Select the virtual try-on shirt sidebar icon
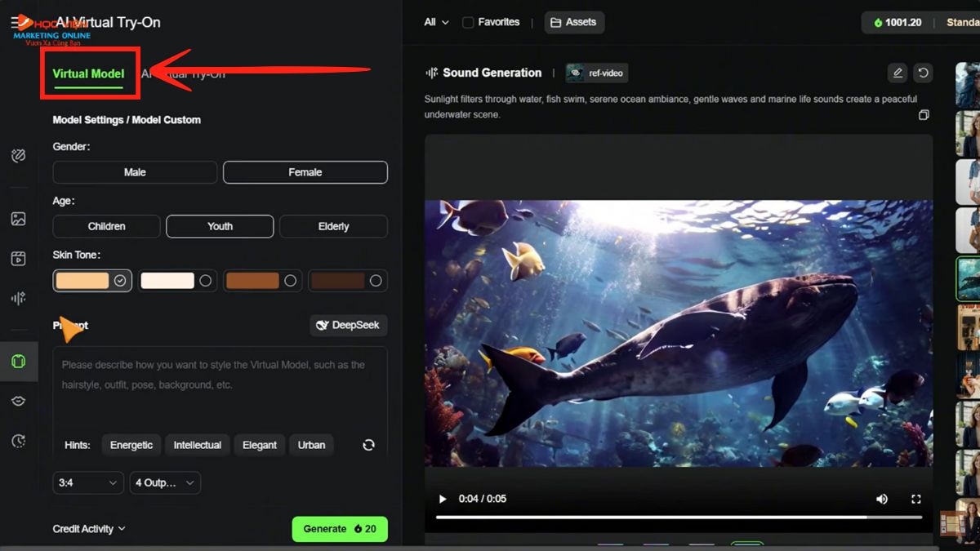This screenshot has height=551, width=980. 19,361
